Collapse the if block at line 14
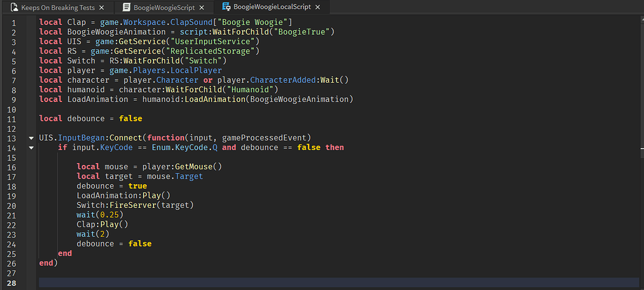The height and width of the screenshot is (290, 644). click(31, 147)
